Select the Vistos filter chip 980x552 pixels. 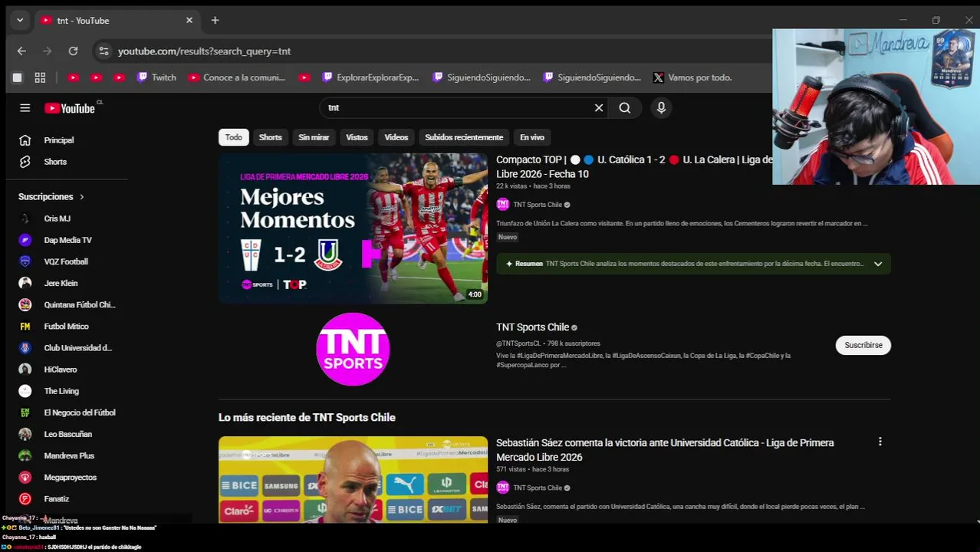(x=357, y=137)
